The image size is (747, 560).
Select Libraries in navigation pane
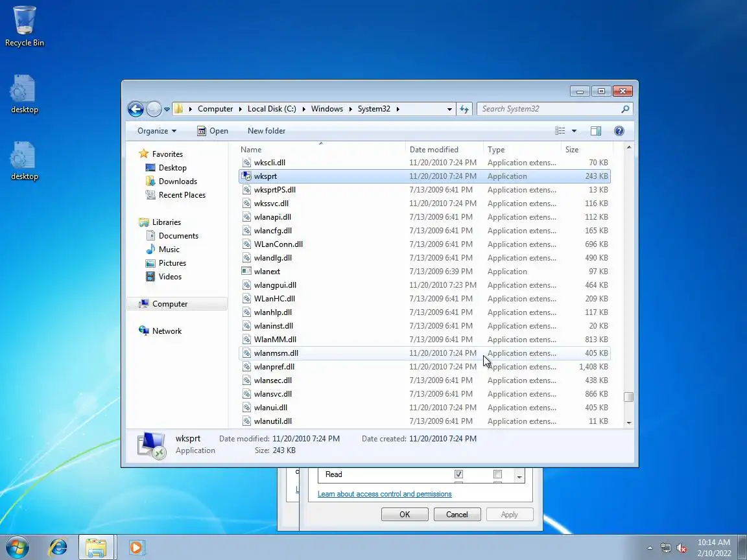166,222
